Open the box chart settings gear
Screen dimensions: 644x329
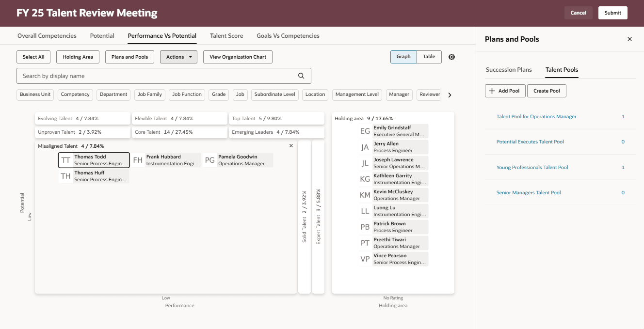452,57
